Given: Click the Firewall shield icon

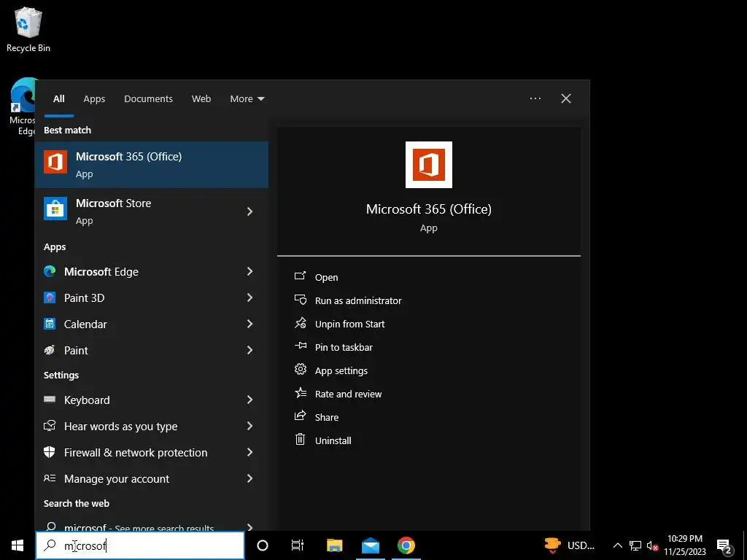Looking at the screenshot, I should (x=50, y=452).
